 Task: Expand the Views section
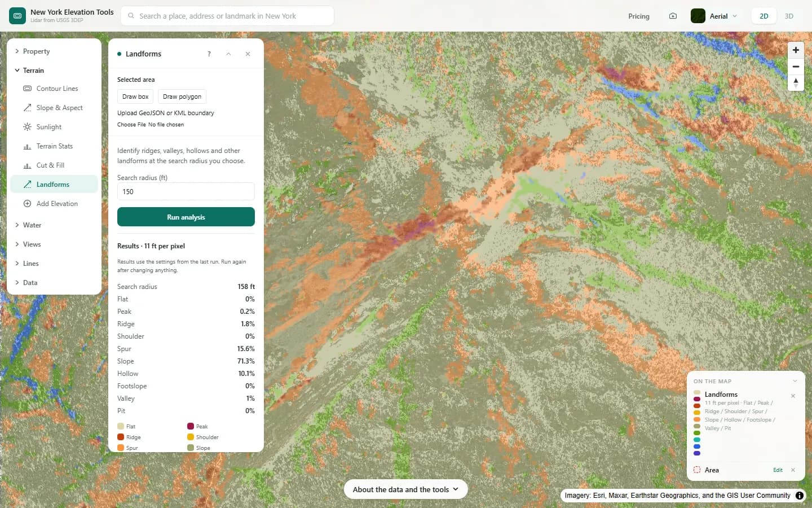(54, 244)
